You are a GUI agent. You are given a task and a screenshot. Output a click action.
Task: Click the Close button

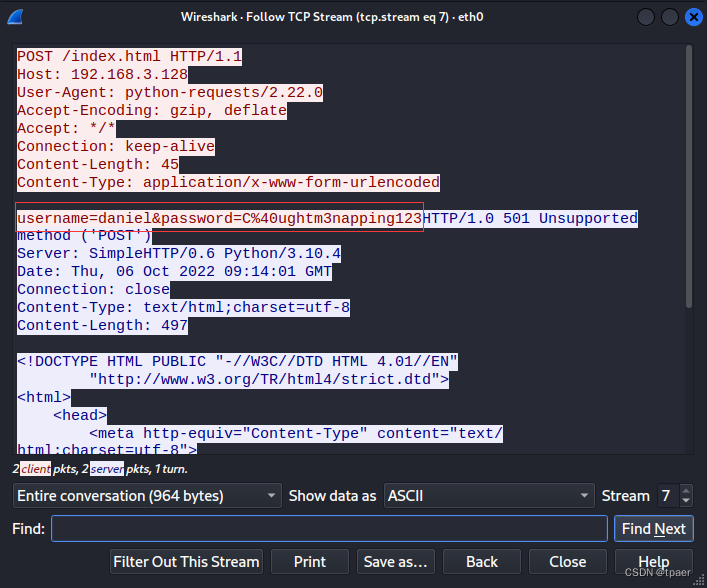point(568,562)
